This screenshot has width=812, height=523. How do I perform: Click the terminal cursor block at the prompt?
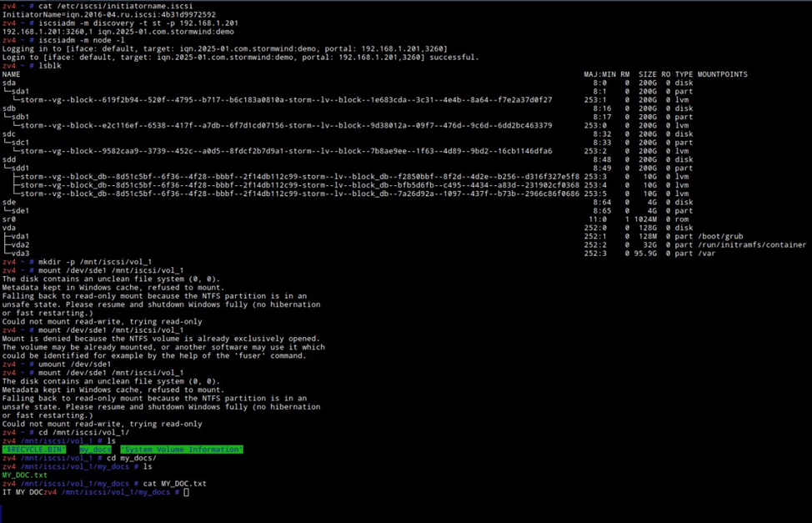coord(186,492)
